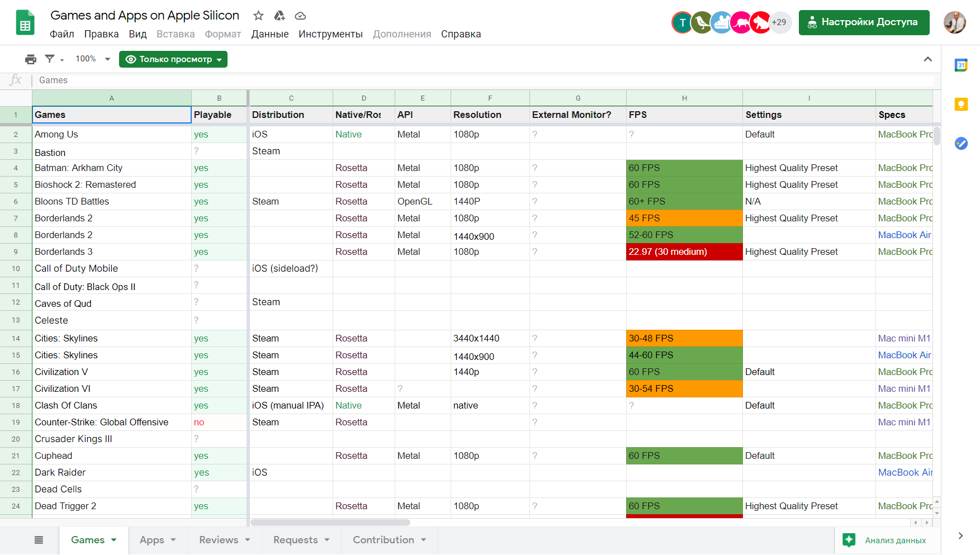980x555 pixels.
Task: Open the Данные menu
Action: pyautogui.click(x=270, y=34)
